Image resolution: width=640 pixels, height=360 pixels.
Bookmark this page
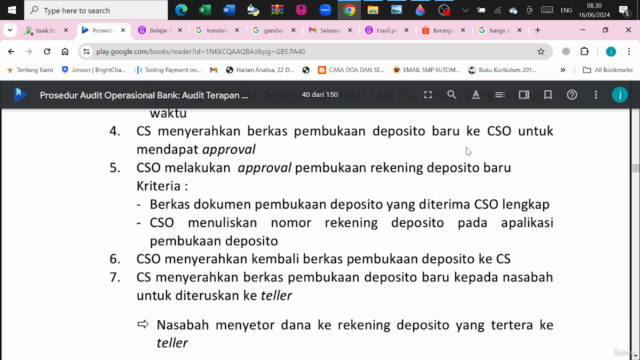(x=548, y=95)
